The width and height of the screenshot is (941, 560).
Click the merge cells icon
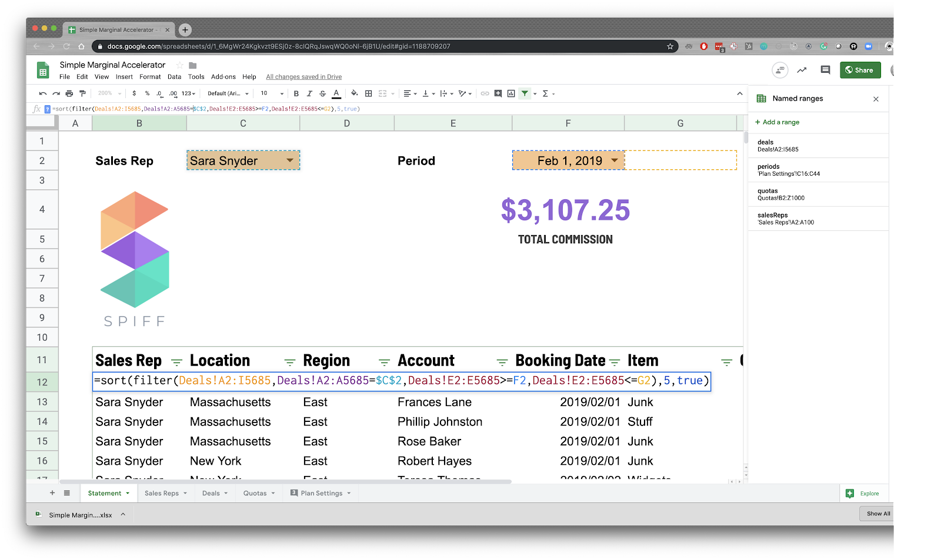(x=383, y=93)
